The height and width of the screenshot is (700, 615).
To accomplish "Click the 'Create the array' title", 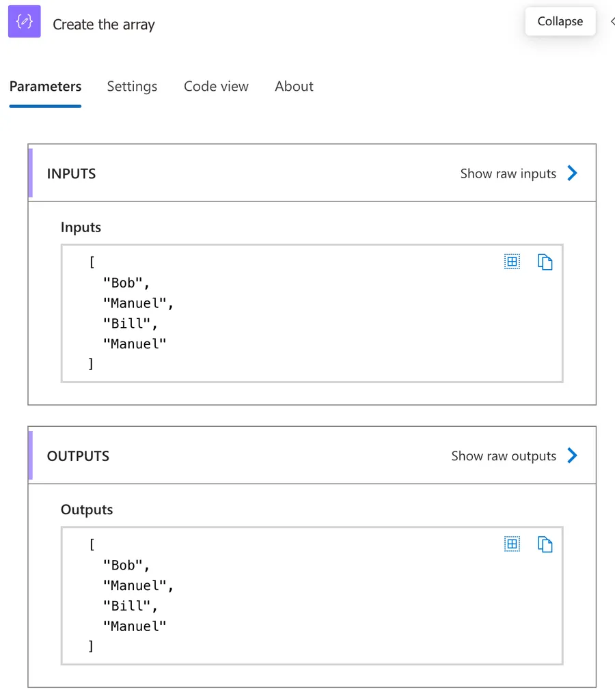I will pos(104,25).
